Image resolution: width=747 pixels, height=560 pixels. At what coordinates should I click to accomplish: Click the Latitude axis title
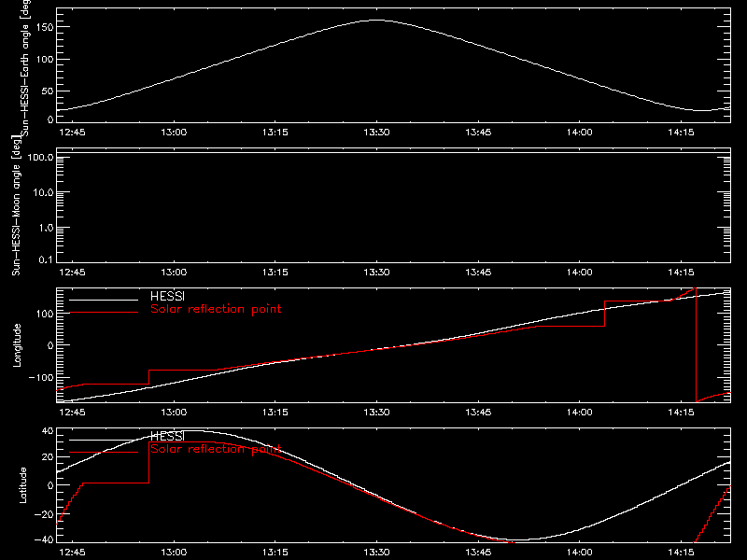click(22, 485)
